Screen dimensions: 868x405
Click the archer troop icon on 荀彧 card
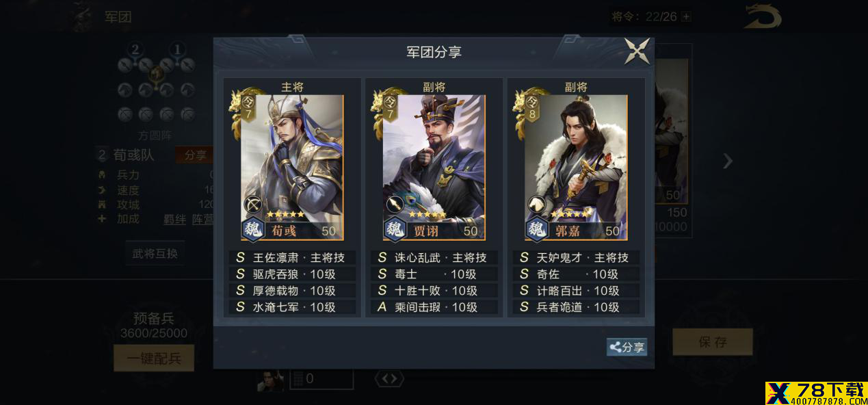tap(252, 204)
